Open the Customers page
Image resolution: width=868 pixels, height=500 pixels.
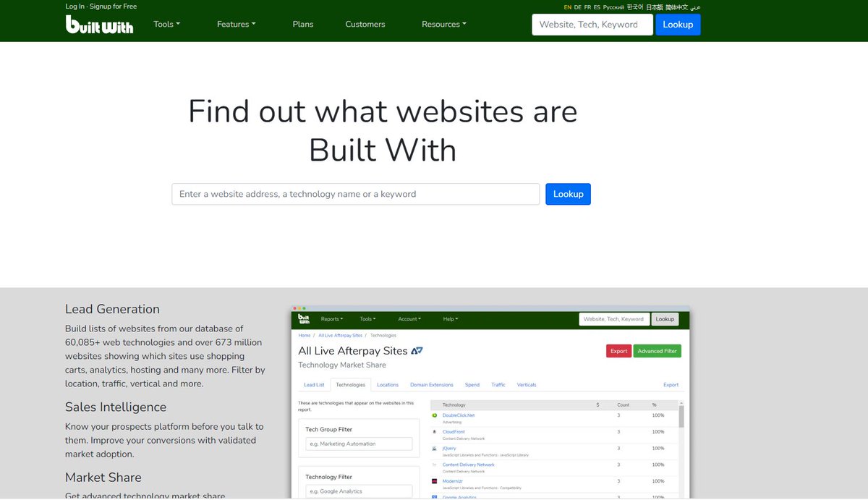(x=365, y=24)
